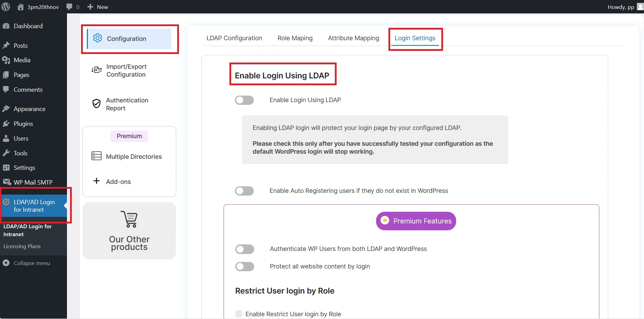This screenshot has height=319, width=644.
Task: Click the Dashboard gauge icon
Action: pyautogui.click(x=6, y=26)
